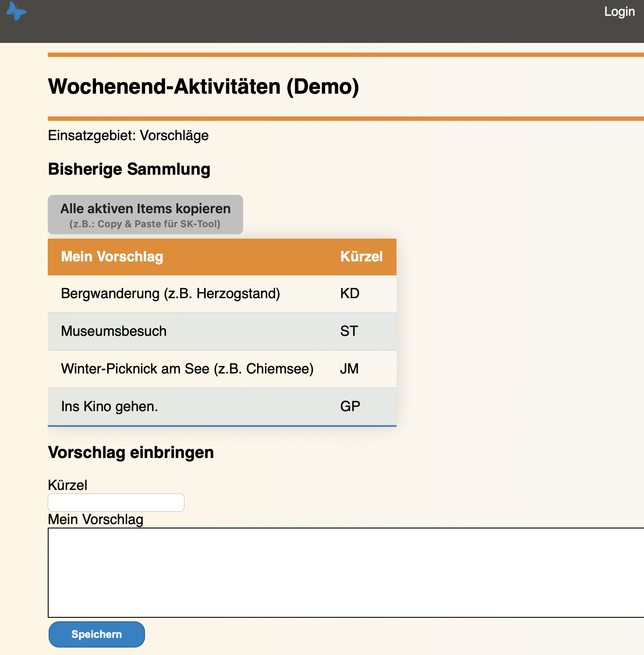Open the Login page
The image size is (644, 655).
click(x=619, y=11)
